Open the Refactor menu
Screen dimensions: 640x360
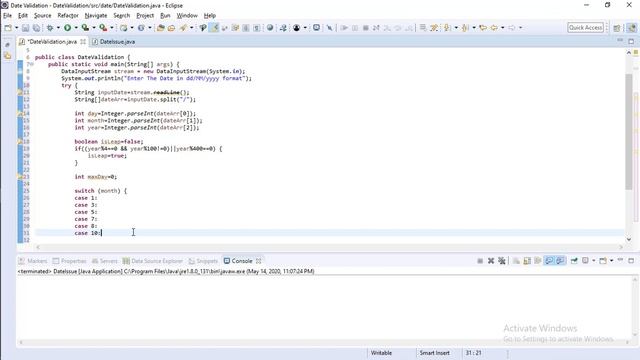click(x=68, y=16)
